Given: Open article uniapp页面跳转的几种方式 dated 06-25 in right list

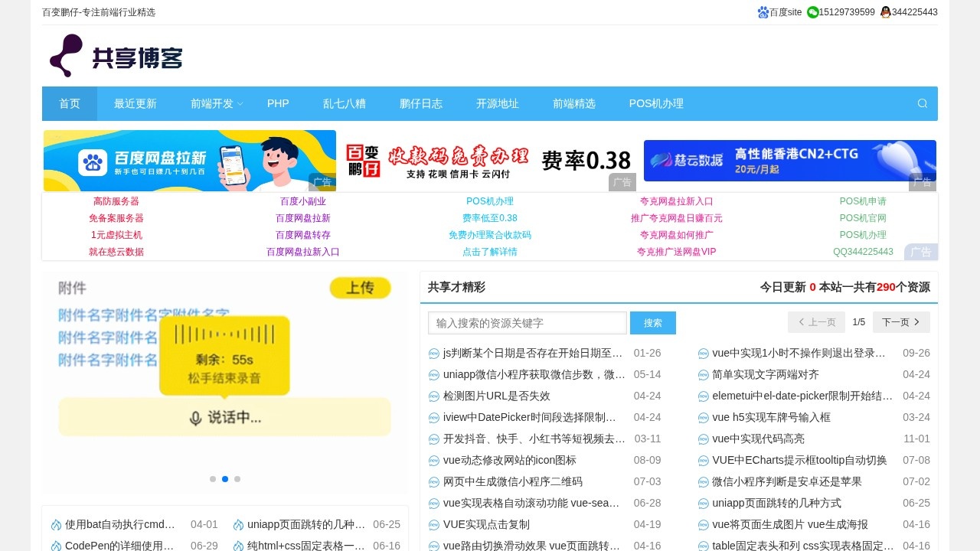Looking at the screenshot, I should click(777, 504).
